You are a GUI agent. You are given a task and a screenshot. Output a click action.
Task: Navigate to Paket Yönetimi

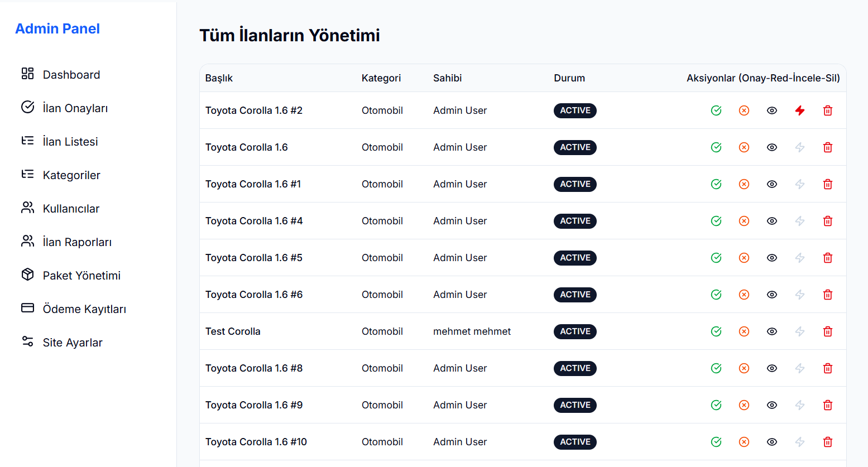[81, 276]
